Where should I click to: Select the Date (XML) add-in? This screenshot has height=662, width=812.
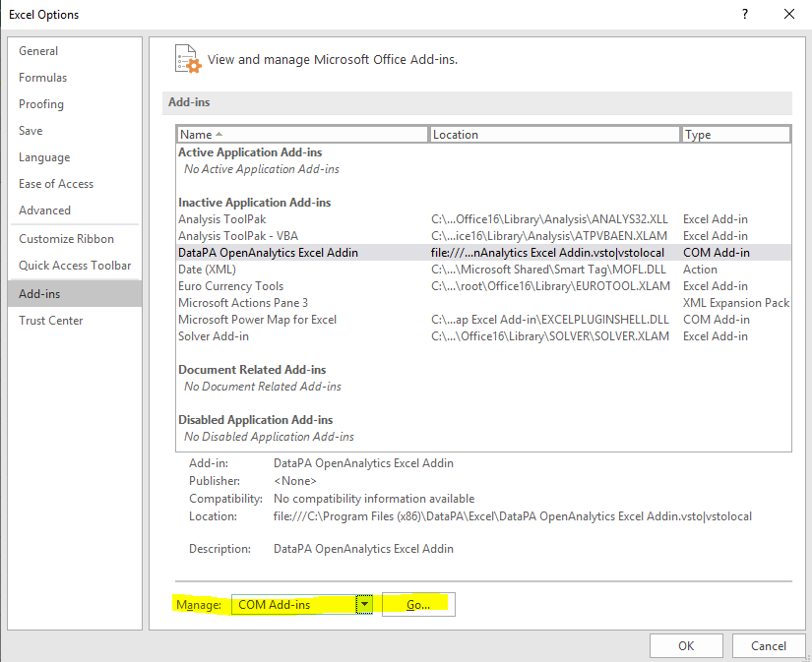coord(483,270)
